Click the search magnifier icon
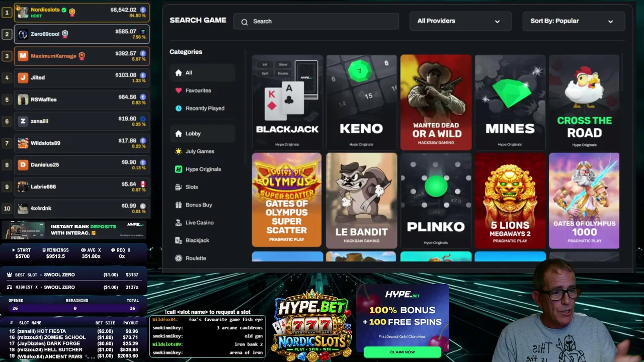Screen dimensions: 644x362 245,22
